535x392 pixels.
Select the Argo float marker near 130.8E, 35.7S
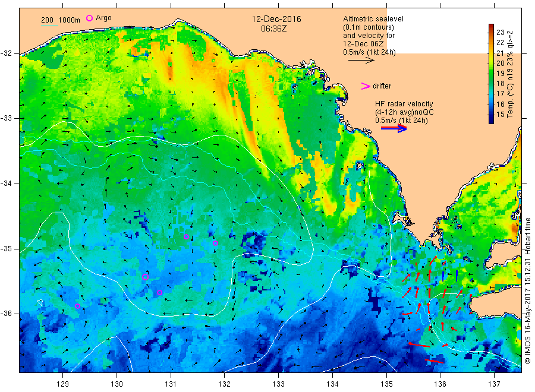coord(159,292)
